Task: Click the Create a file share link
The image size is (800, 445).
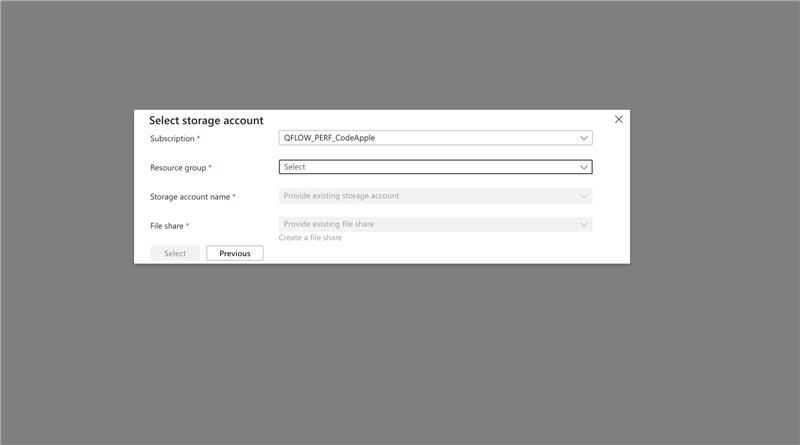Action: tap(310, 238)
